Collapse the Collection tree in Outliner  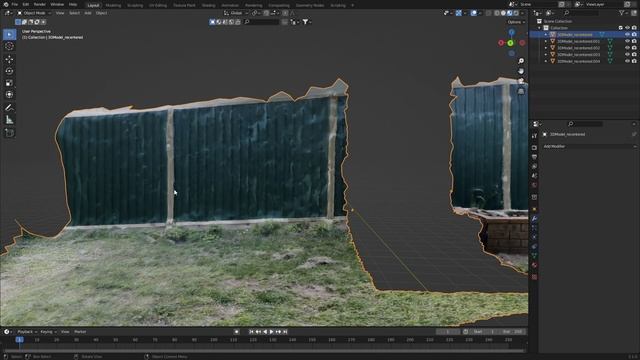(x=540, y=28)
